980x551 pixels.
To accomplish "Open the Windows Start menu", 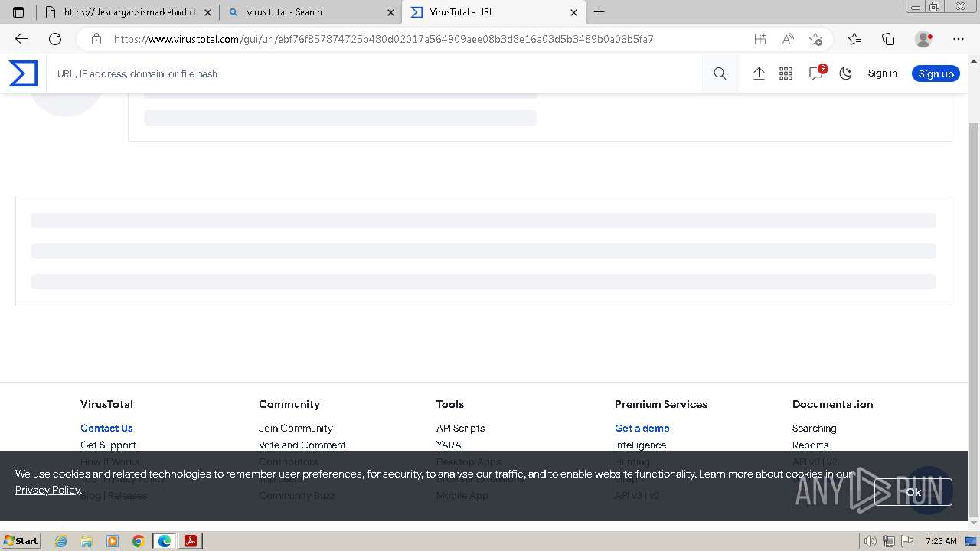I will click(x=21, y=540).
